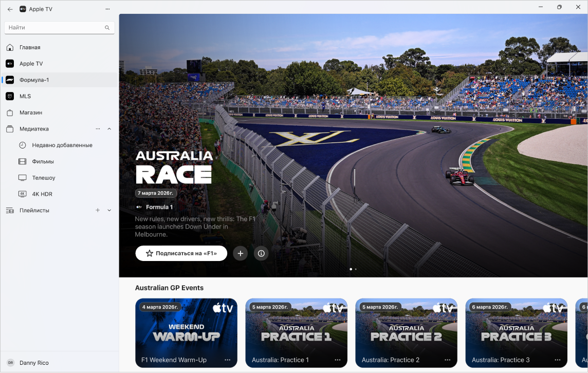This screenshot has width=588, height=373.
Task: Open the Danny Rico account
Action: [59, 363]
